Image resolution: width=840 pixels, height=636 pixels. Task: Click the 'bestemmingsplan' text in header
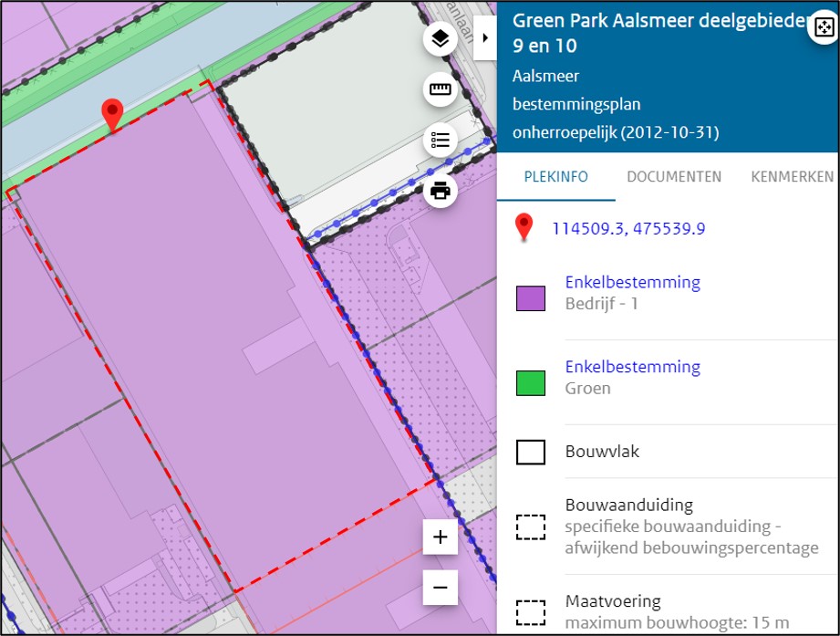click(576, 104)
